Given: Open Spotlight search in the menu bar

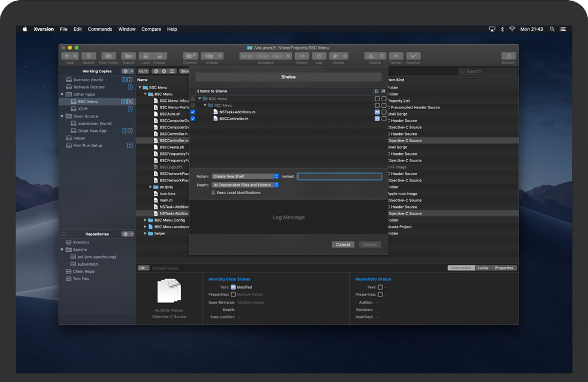Looking at the screenshot, I should (552, 29).
